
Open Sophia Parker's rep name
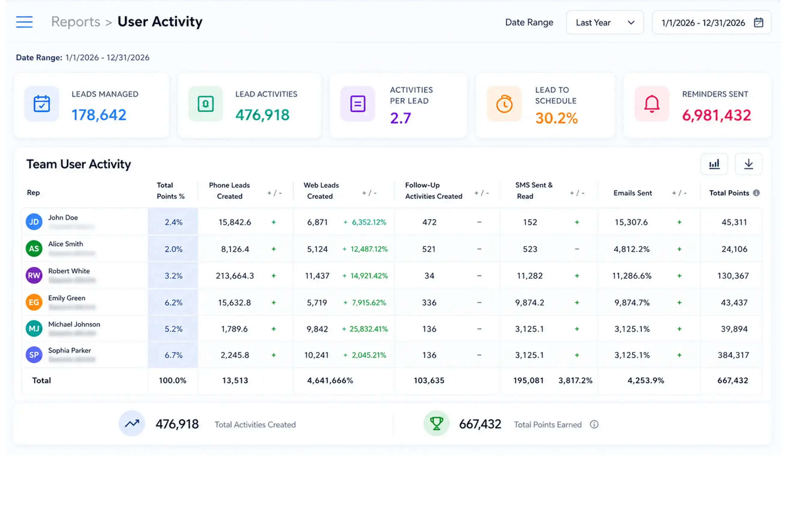click(70, 351)
